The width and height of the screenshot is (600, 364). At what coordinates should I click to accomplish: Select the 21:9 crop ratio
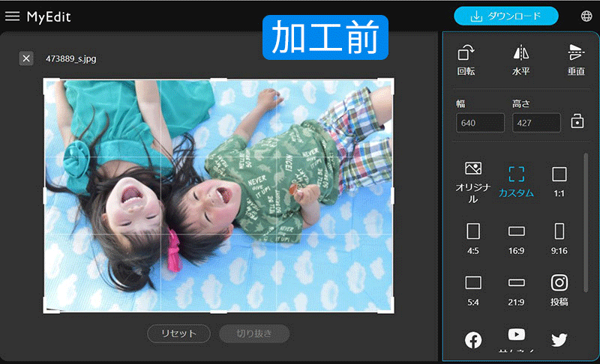(516, 292)
